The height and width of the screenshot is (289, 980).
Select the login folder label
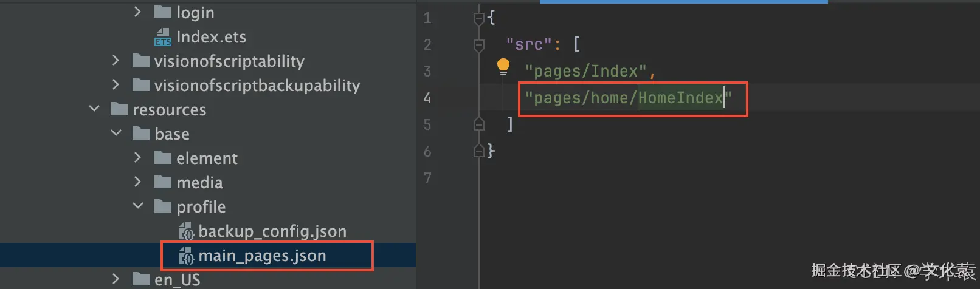click(x=195, y=13)
